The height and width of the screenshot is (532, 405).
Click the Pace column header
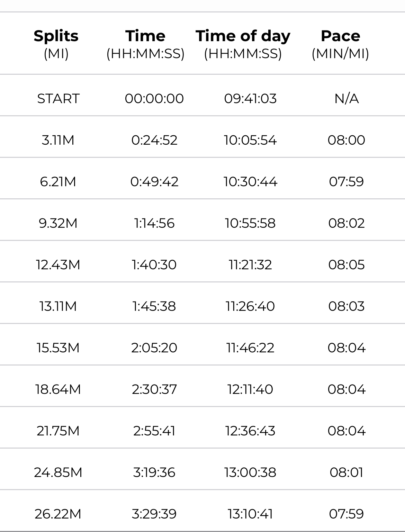340,36
